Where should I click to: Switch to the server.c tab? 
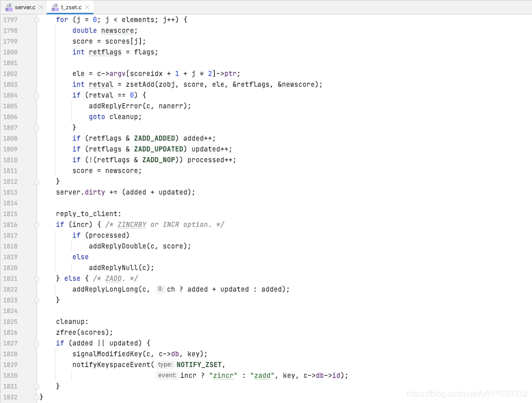pyautogui.click(x=25, y=7)
